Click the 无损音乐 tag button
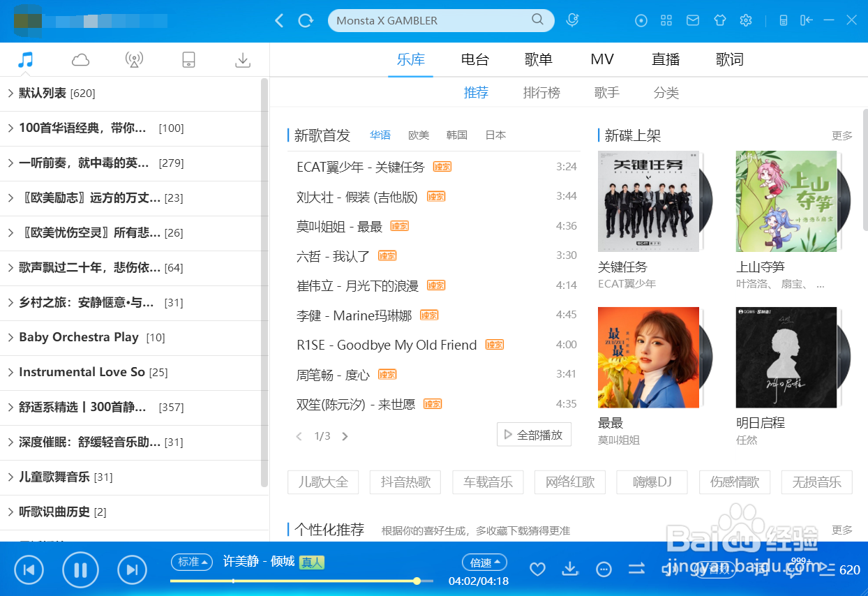This screenshot has width=868, height=596. click(817, 482)
